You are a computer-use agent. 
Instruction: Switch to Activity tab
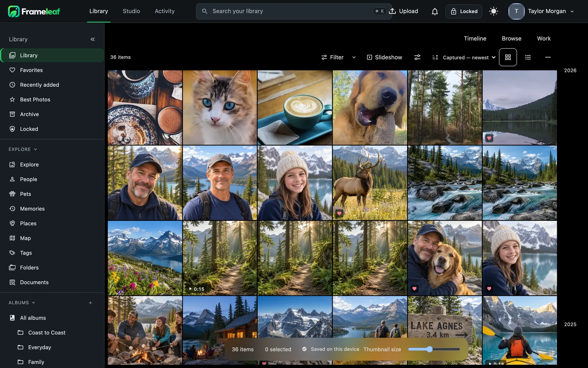pos(165,11)
